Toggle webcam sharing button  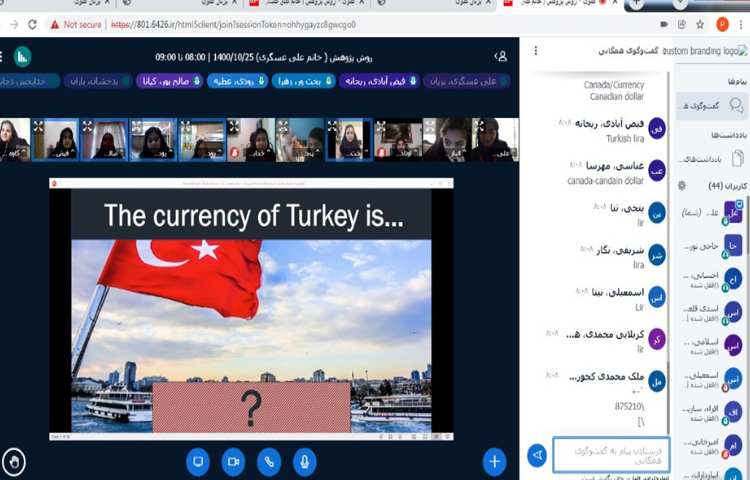click(x=233, y=461)
